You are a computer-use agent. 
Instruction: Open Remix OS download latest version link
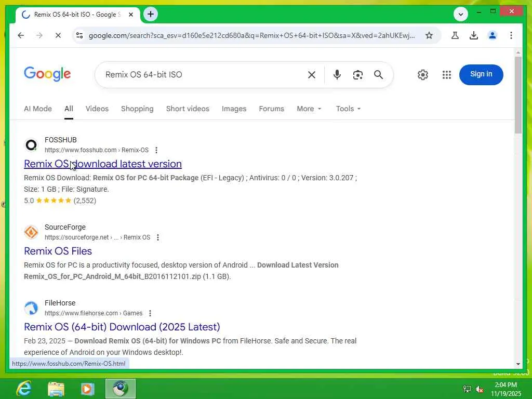[103, 164]
